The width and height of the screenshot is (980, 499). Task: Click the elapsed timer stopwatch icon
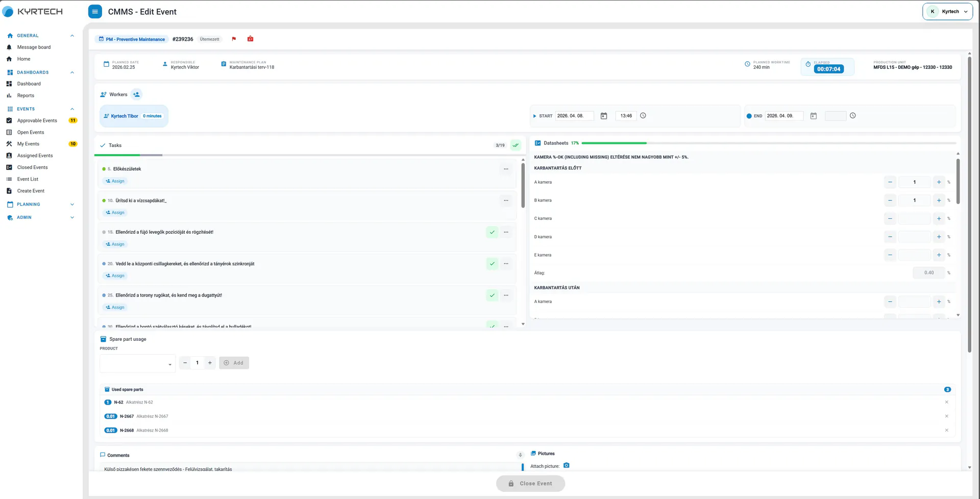click(x=808, y=64)
